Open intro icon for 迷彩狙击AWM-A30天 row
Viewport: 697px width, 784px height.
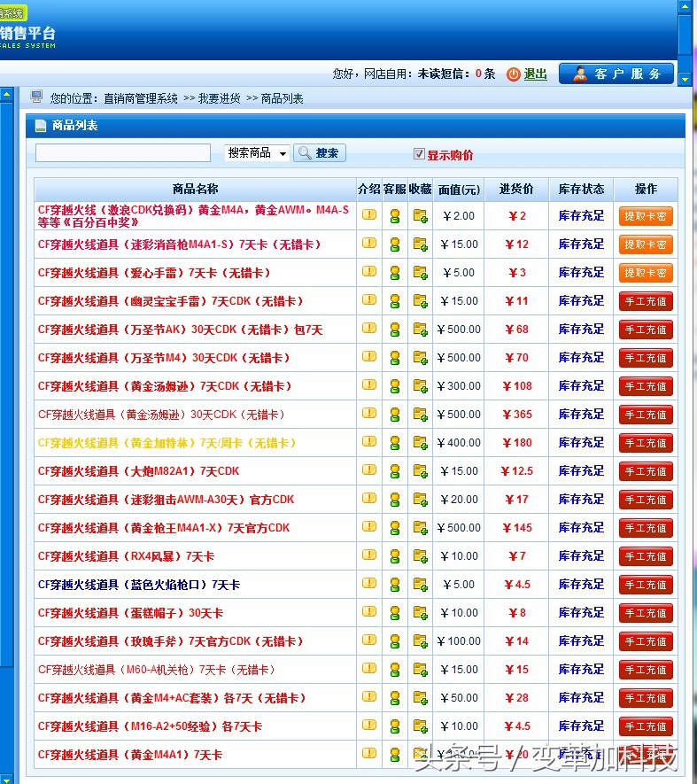click(369, 499)
